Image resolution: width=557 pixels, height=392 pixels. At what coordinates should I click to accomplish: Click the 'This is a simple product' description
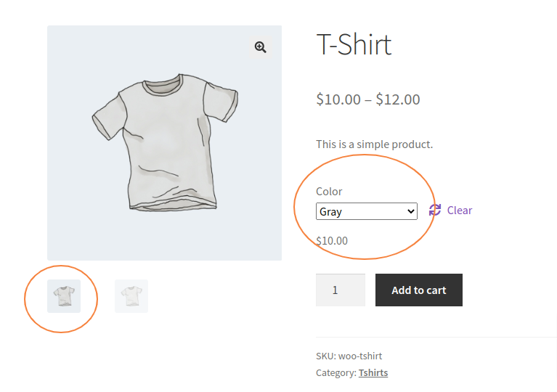(375, 144)
